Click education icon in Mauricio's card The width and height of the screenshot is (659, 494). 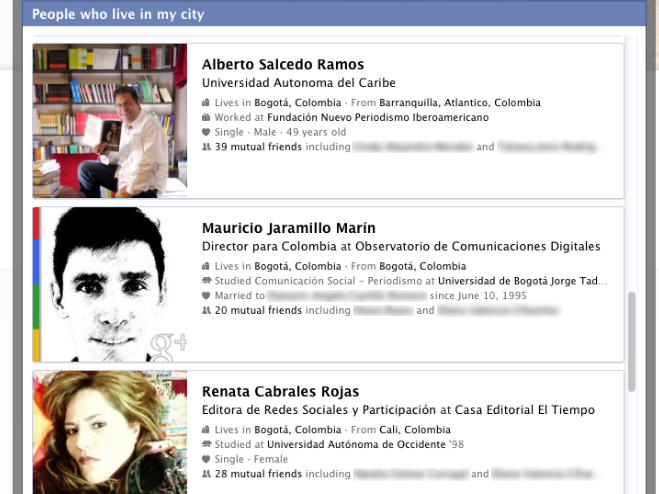click(x=206, y=281)
